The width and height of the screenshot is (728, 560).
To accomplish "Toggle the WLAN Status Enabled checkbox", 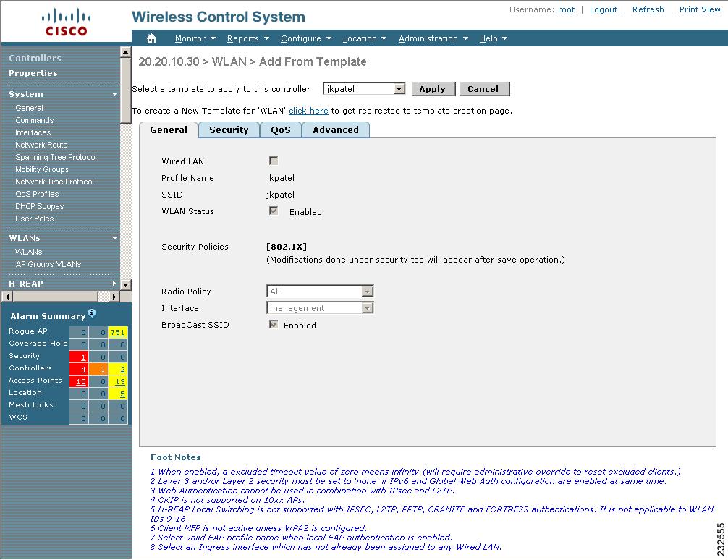I will 274,211.
